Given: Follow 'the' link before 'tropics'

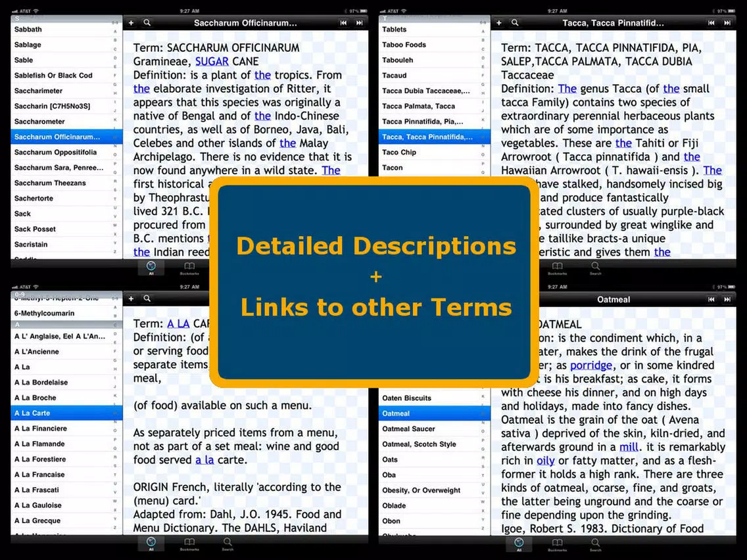Looking at the screenshot, I should point(262,75).
